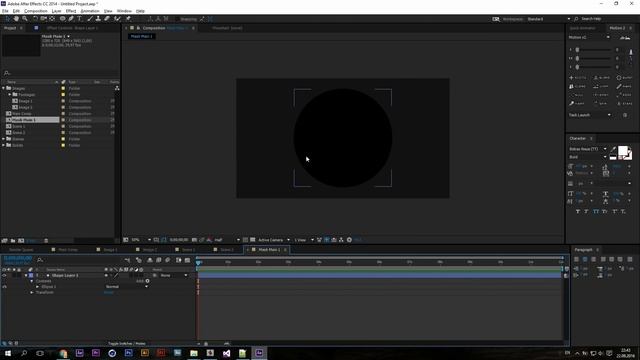Image resolution: width=640 pixels, height=360 pixels.
Task: Toggle transparency grid in composition viewer
Action: (x=253, y=240)
